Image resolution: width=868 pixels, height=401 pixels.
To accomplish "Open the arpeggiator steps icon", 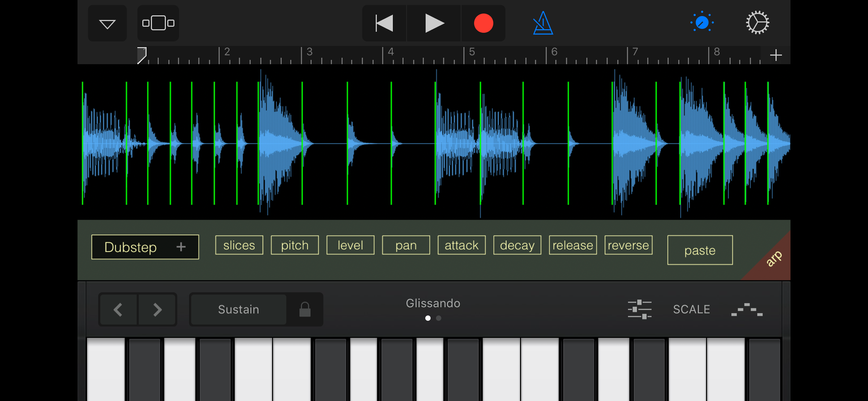I will (x=746, y=309).
